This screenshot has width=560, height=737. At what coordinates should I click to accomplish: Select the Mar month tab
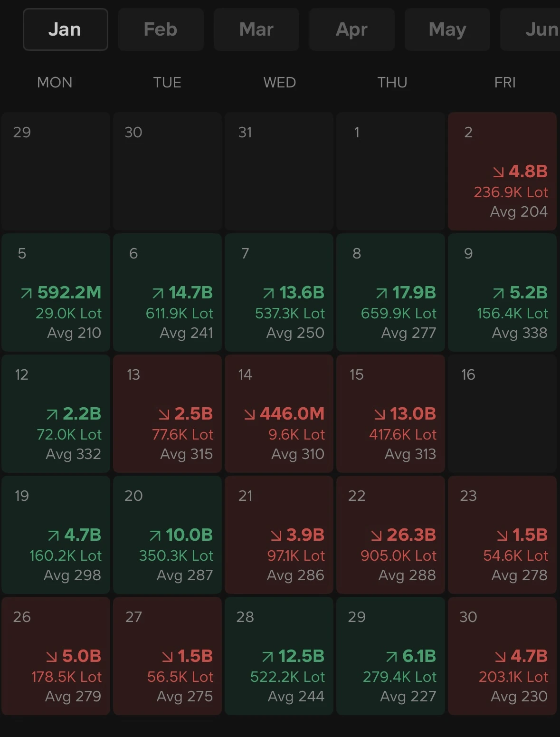[256, 29]
